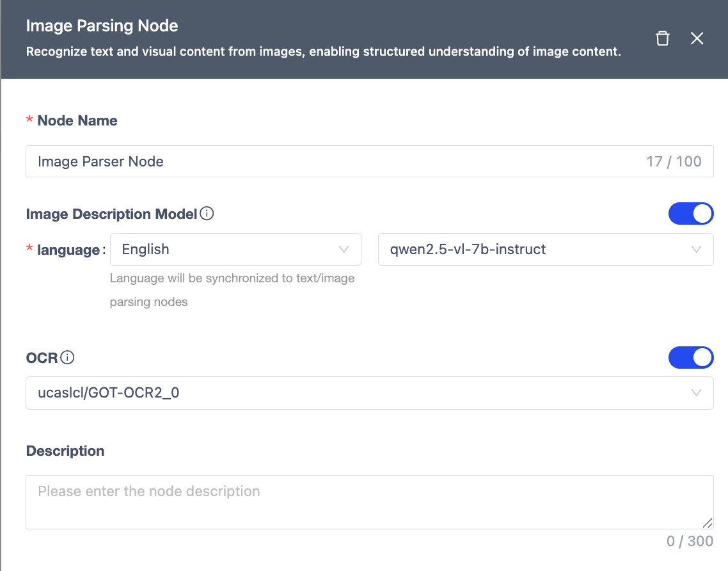The image size is (728, 571).
Task: Click into the Node Name text field
Action: 320,161
